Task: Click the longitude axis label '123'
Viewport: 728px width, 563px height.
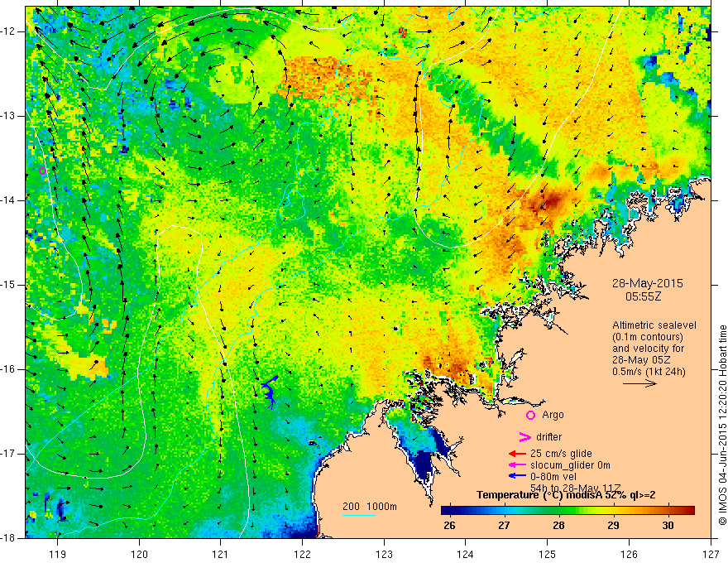Action: [384, 554]
